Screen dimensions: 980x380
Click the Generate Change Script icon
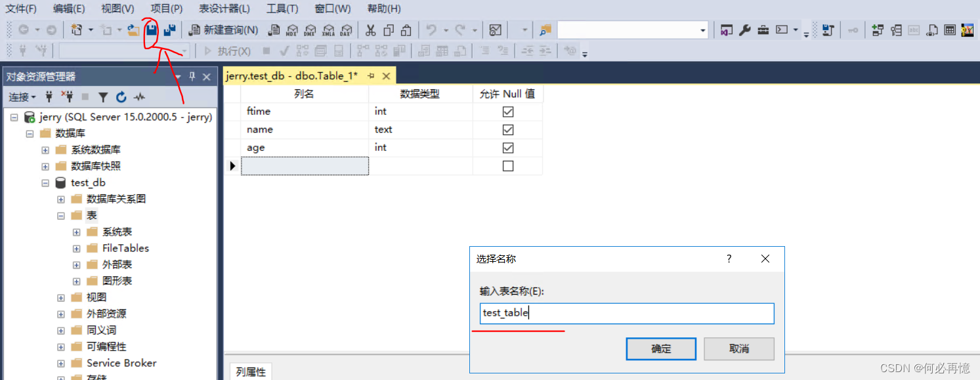(828, 30)
